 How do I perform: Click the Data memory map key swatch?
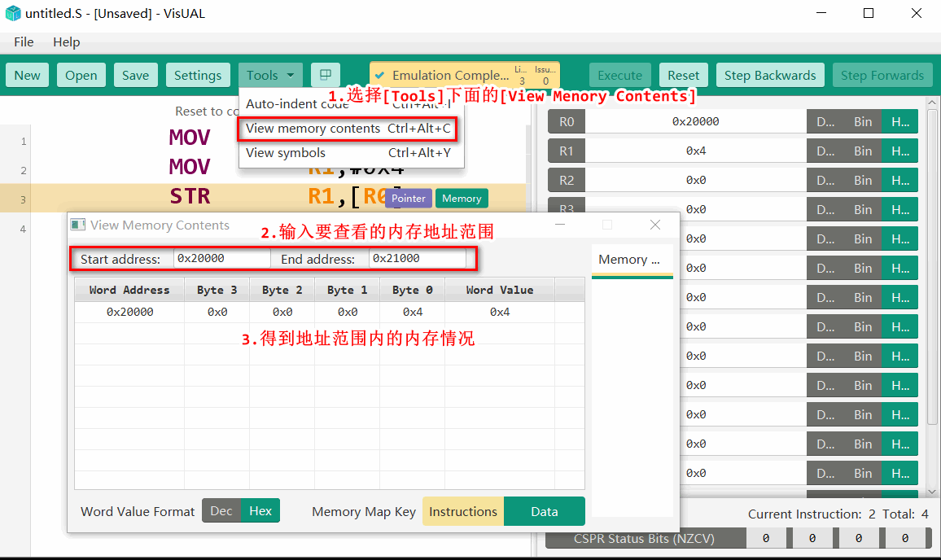click(x=545, y=511)
